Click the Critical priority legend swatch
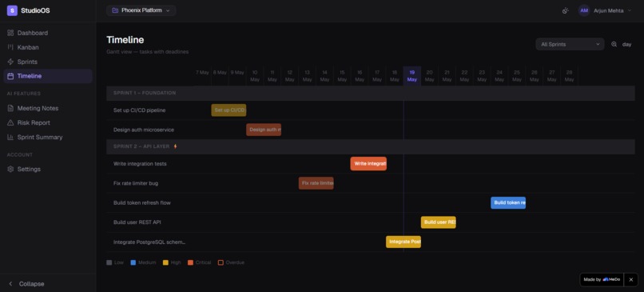The width and height of the screenshot is (644, 292). [190, 262]
